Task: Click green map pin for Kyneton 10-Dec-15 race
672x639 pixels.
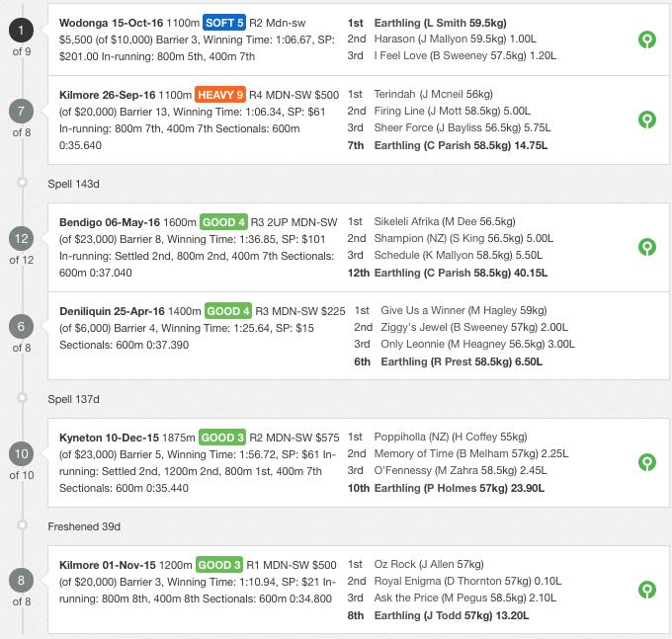Action: 647,461
